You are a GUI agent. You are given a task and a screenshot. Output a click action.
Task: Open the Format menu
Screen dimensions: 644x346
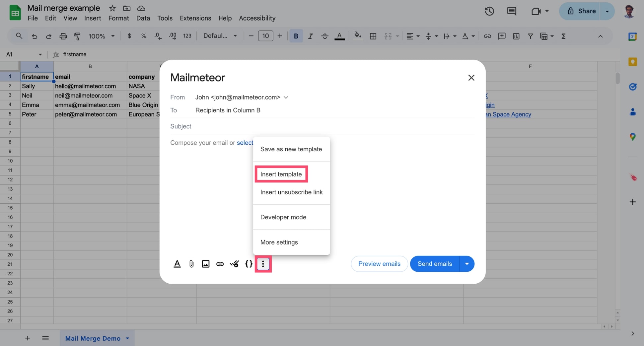point(118,18)
